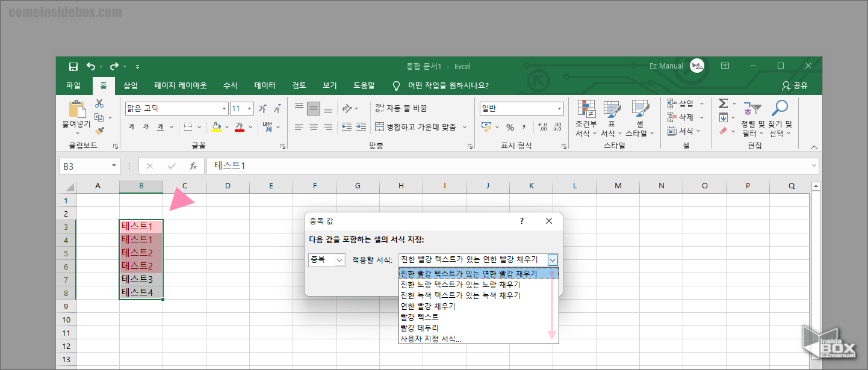Viewport: 868px width, 370px height.
Task: Increase font size with larger 가 icon
Action: tap(262, 109)
